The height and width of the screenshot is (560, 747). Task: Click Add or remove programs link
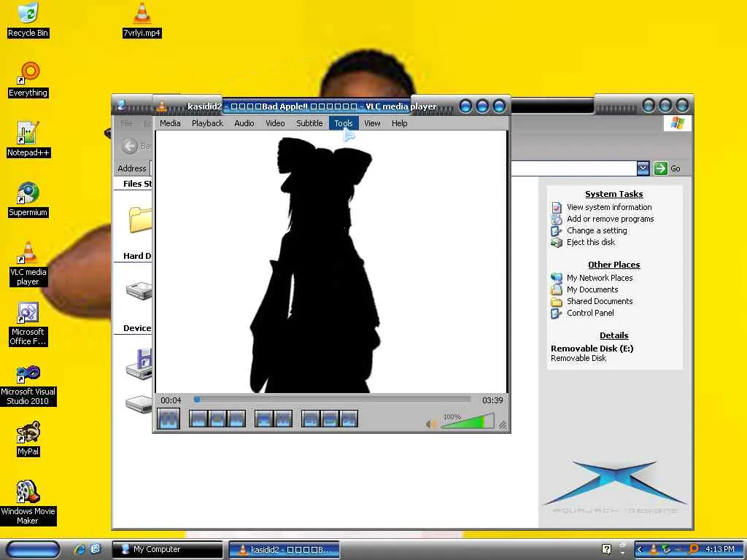610,219
